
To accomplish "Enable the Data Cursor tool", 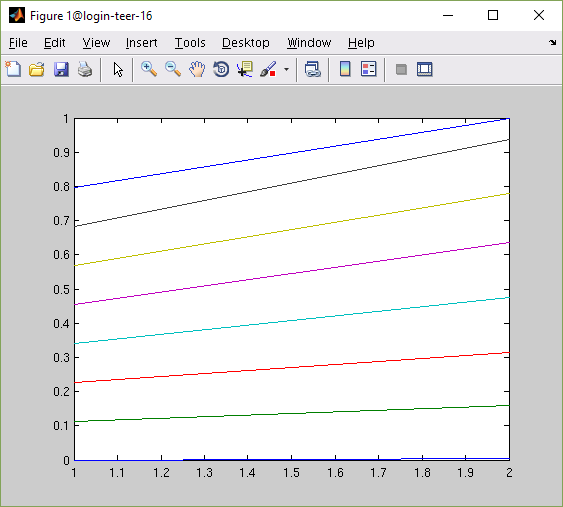I will click(245, 69).
